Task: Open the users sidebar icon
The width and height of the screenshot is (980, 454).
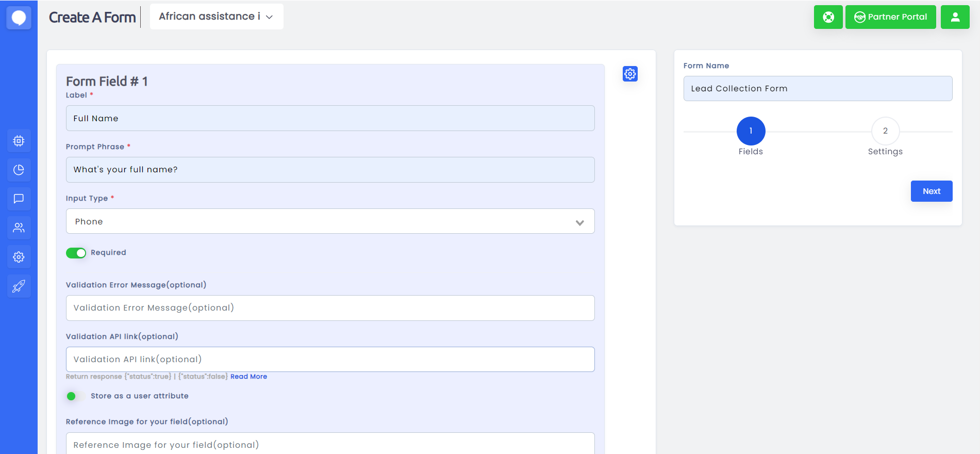Action: [19, 228]
